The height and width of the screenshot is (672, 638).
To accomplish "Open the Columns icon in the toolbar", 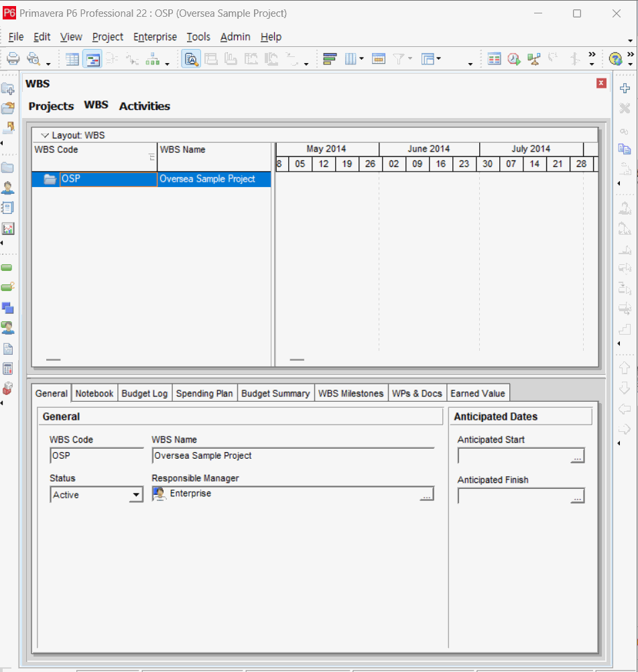I will pos(350,59).
